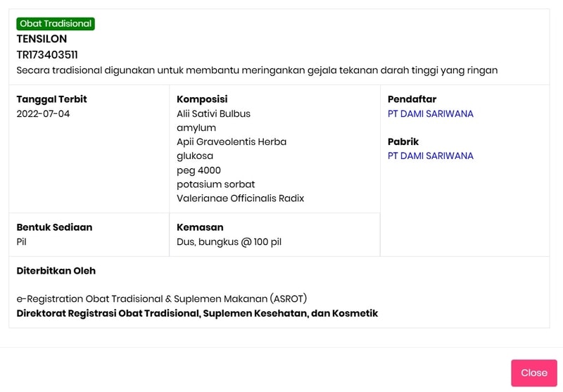The image size is (563, 392).
Task: Click bold Direktorat Registrasi Obat Tradisional text
Action: click(x=197, y=313)
